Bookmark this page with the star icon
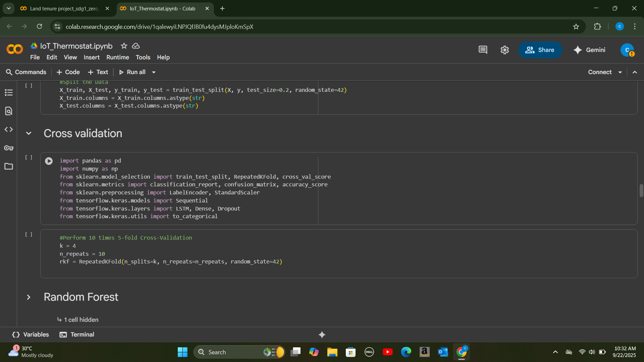Image resolution: width=644 pixels, height=362 pixels. click(x=576, y=26)
